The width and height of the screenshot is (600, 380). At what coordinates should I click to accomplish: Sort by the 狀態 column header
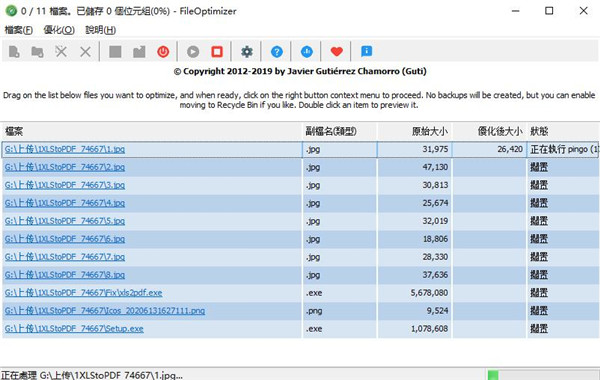(x=563, y=132)
